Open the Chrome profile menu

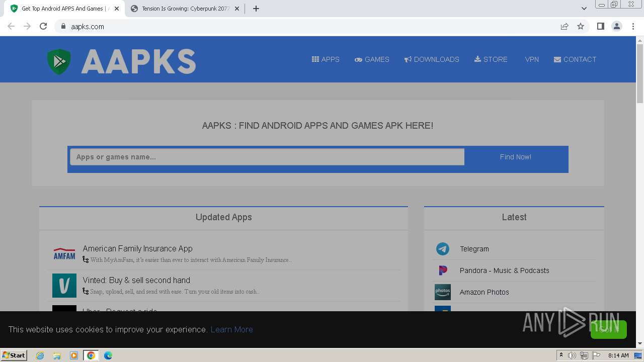point(617,26)
